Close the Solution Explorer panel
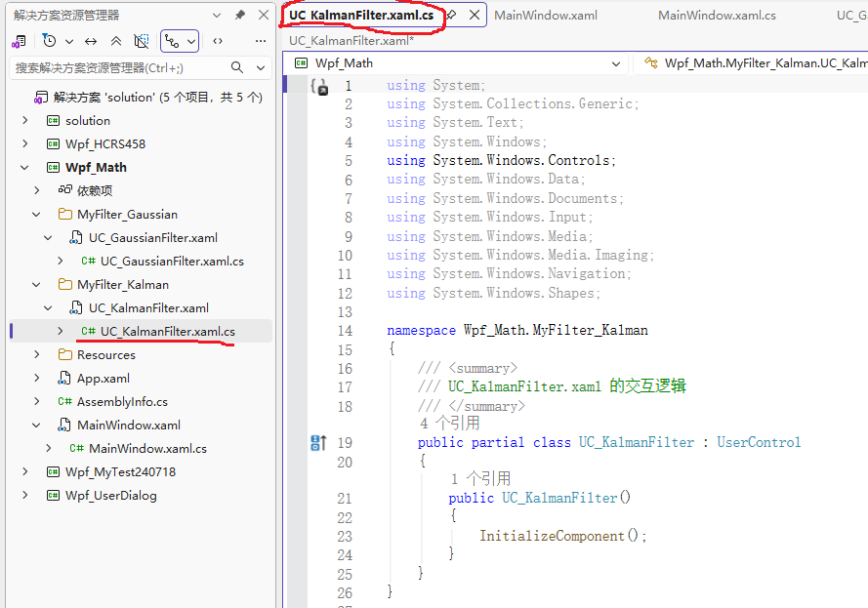Image resolution: width=868 pixels, height=608 pixels. pyautogui.click(x=264, y=15)
